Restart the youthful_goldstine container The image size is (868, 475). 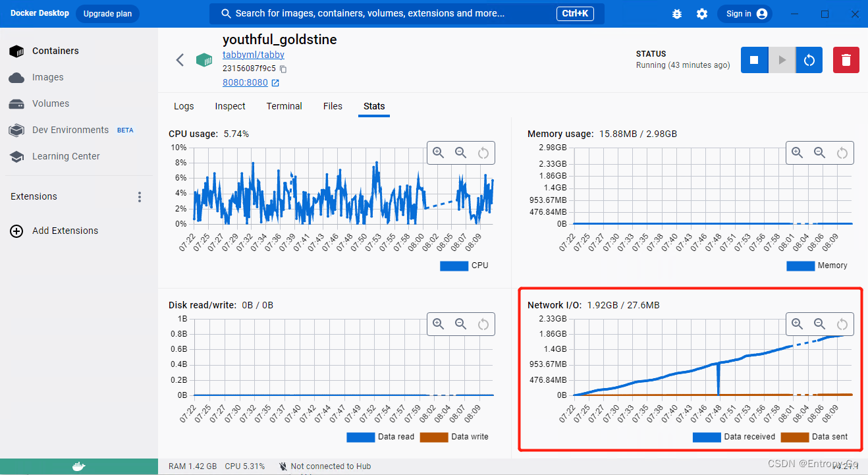[x=809, y=59]
